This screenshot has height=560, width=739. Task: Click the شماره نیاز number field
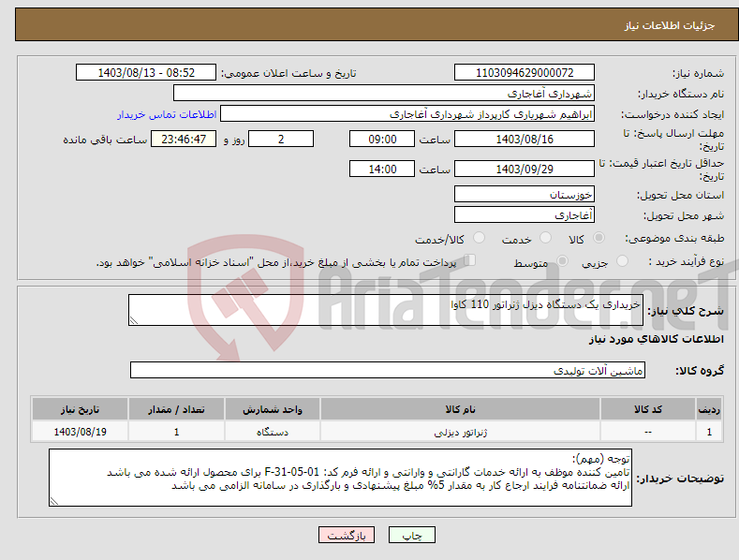click(x=525, y=73)
